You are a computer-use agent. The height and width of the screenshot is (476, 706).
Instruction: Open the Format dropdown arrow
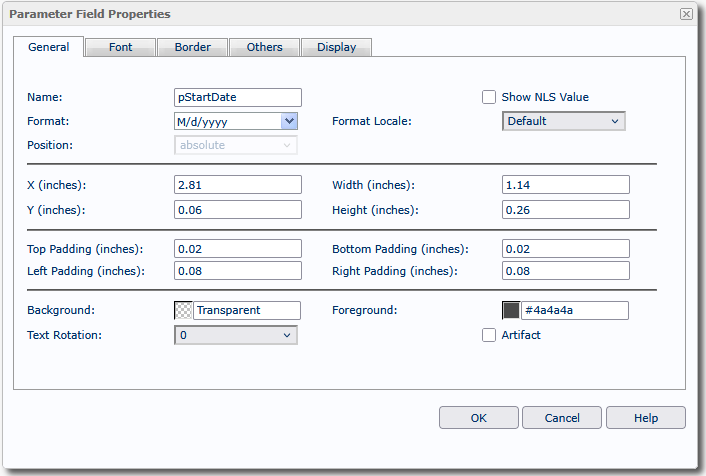pos(289,121)
